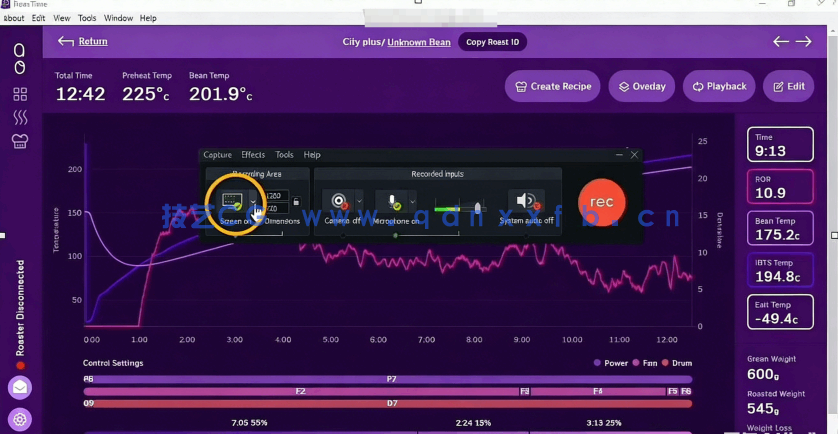Toggle the Camera off input button
The image size is (838, 434).
pyautogui.click(x=339, y=201)
